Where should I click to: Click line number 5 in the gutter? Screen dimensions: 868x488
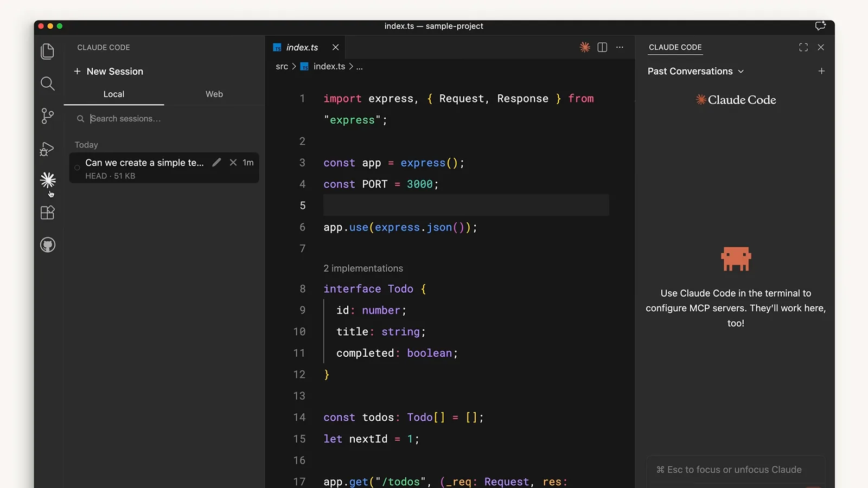click(303, 206)
